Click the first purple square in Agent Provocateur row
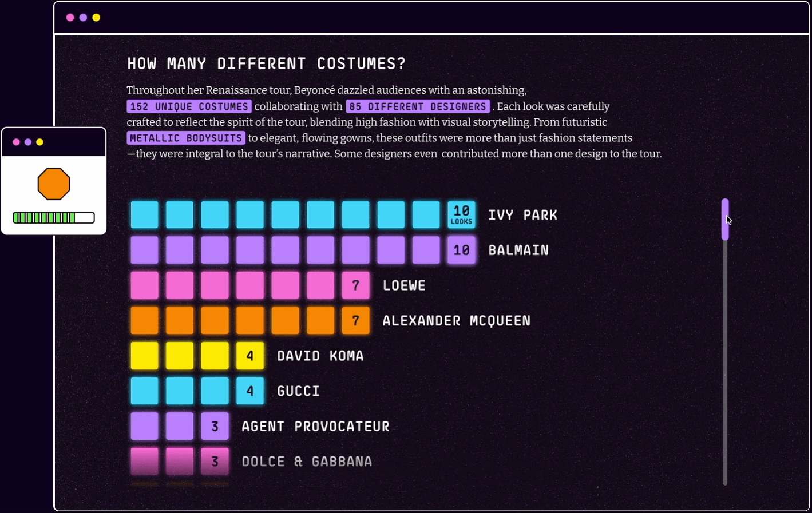The height and width of the screenshot is (513, 812). (144, 426)
